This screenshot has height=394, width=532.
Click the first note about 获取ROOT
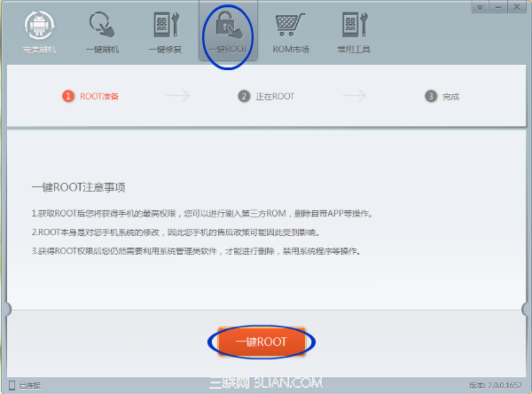(202, 214)
